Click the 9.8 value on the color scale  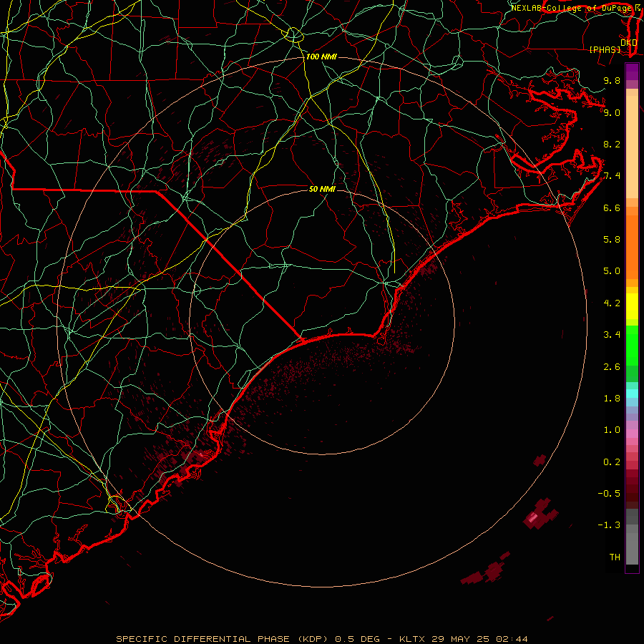point(612,80)
